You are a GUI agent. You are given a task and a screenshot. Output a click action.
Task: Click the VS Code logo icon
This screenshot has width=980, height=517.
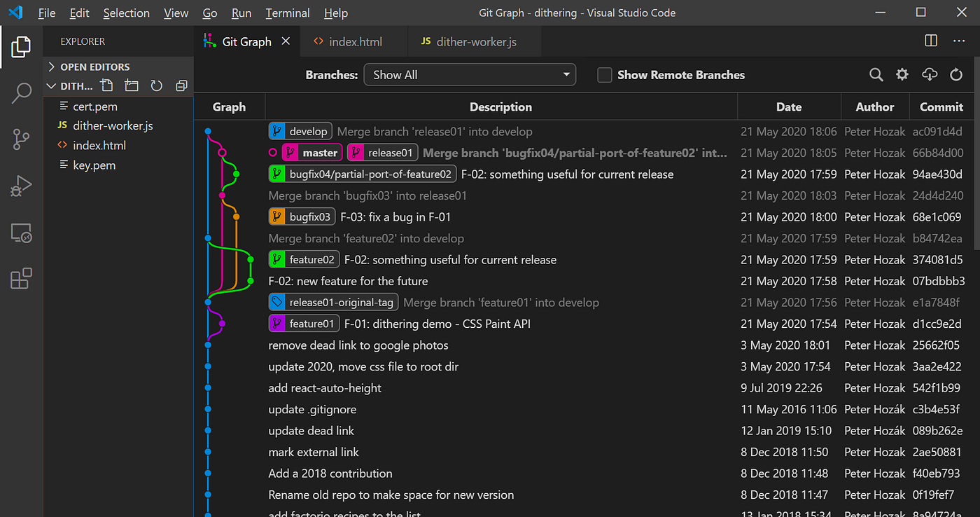pyautogui.click(x=15, y=13)
